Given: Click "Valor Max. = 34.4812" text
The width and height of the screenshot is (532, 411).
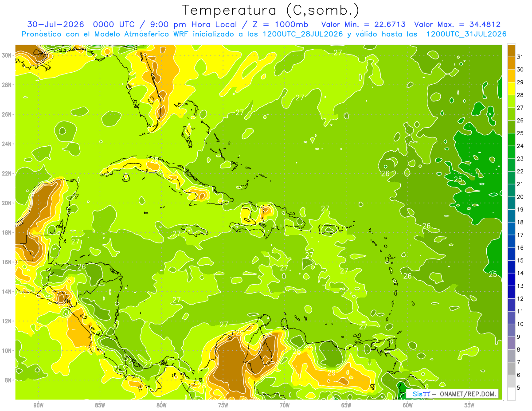Looking at the screenshot, I should point(458,24).
